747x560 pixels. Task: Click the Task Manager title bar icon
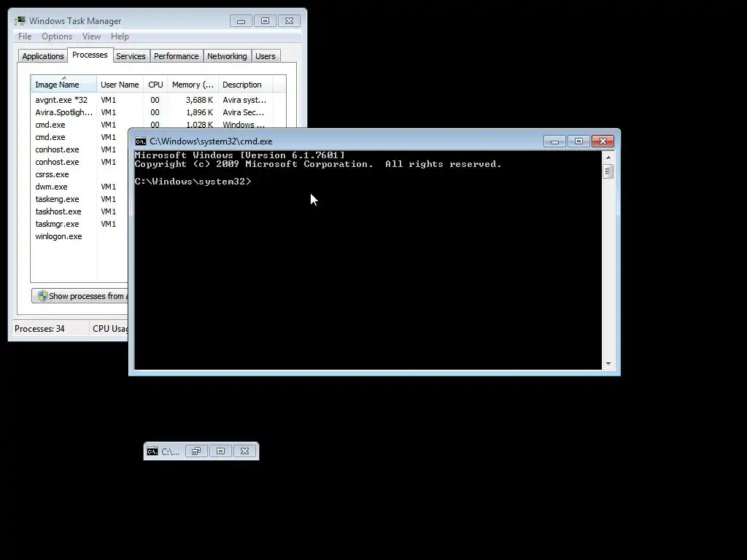tap(20, 21)
